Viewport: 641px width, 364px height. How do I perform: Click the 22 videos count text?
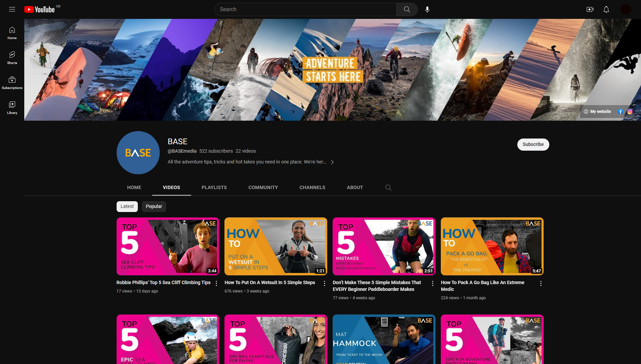pyautogui.click(x=246, y=151)
